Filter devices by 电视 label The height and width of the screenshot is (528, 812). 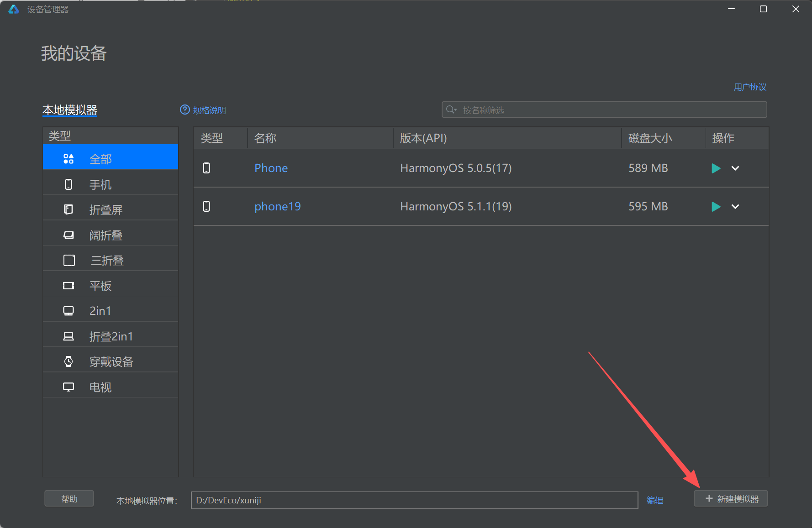click(100, 387)
